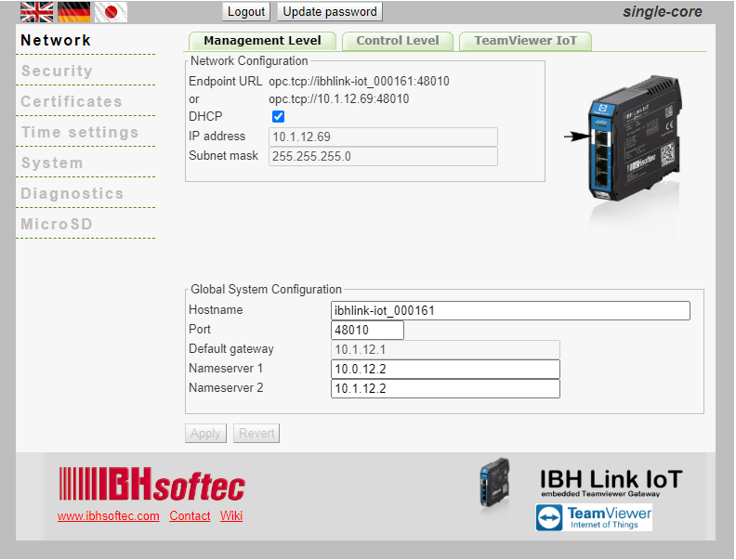
Task: Choose the Japanese flag language icon
Action: tap(111, 12)
